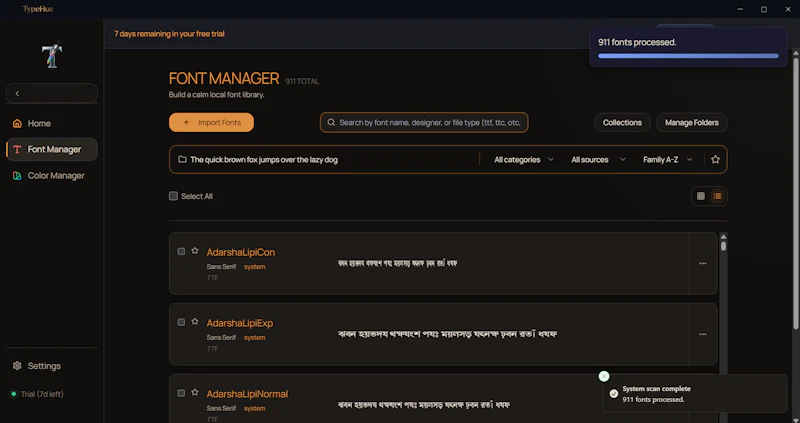
Task: Favorite the AdarshaLipiExp font
Action: pos(195,321)
